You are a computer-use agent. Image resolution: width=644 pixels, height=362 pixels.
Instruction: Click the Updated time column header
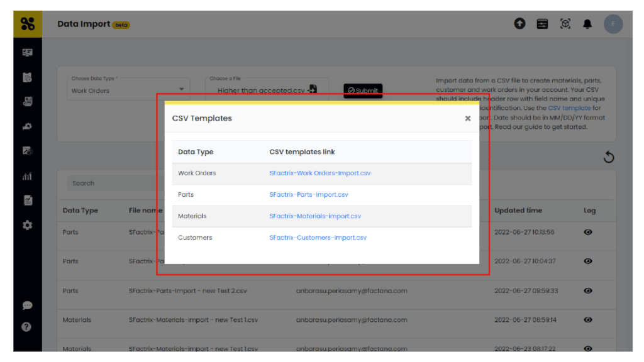(518, 210)
